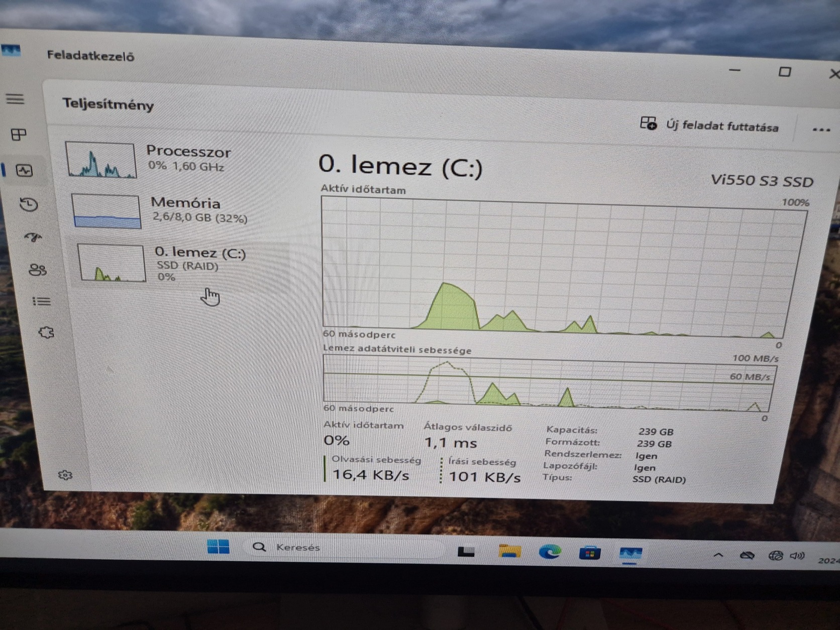Open the Windows Start menu
840x630 pixels.
point(218,547)
